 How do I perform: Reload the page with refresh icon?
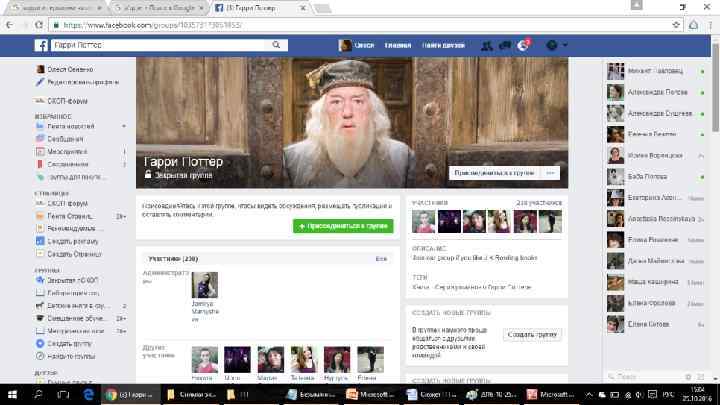pyautogui.click(x=39, y=25)
